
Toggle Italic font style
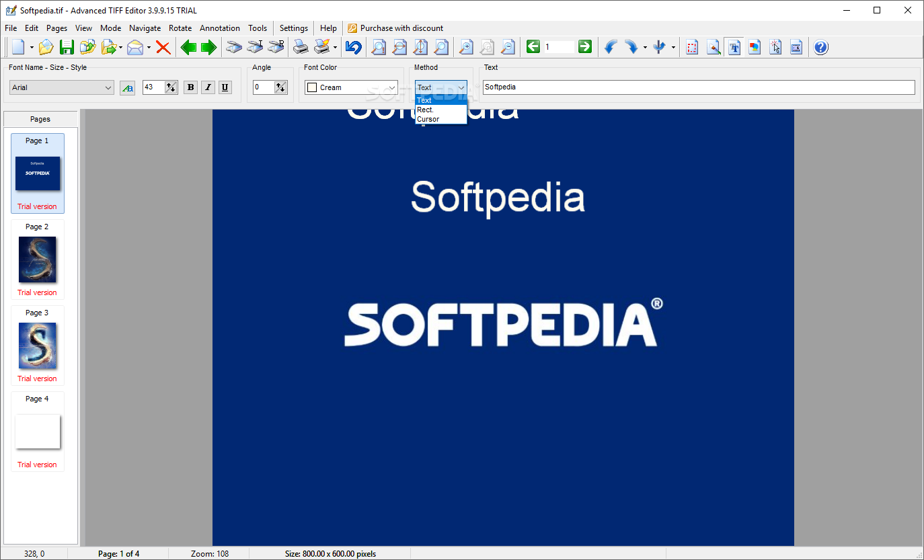pyautogui.click(x=208, y=87)
